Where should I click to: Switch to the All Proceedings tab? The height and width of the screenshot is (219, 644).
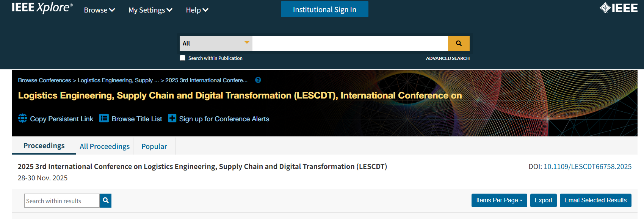[x=105, y=146]
